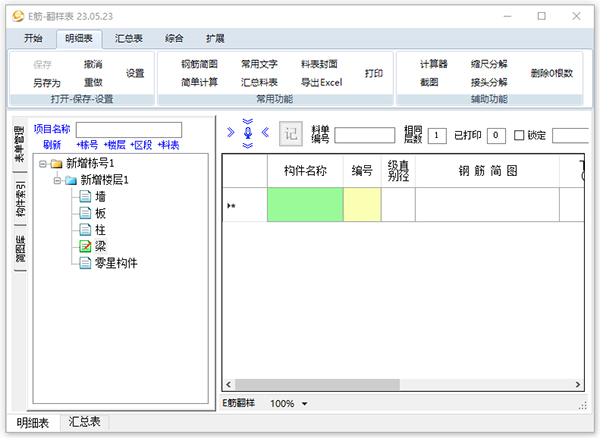
Task: Click the 已打印 count field
Action: tap(496, 135)
